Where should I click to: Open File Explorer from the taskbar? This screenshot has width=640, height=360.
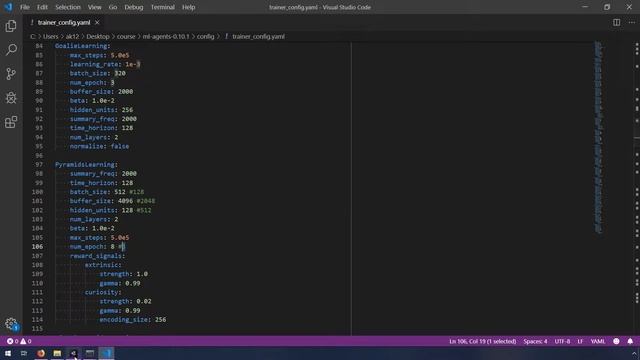57,353
